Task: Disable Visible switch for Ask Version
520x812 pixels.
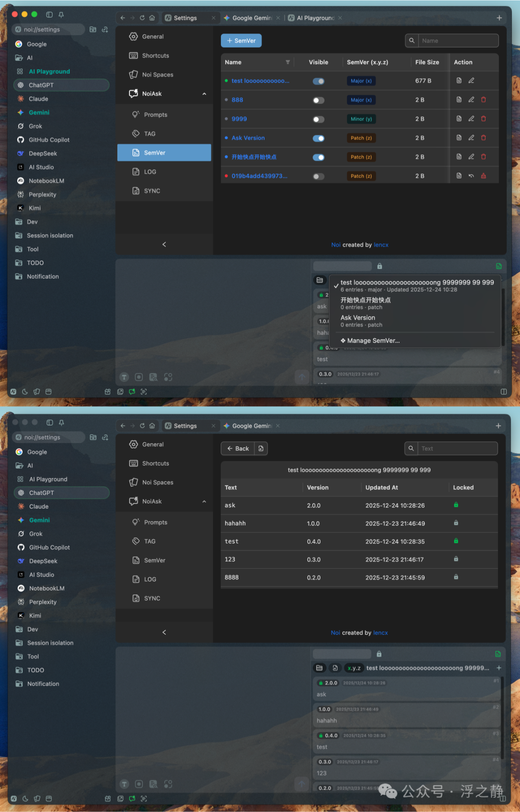Action: (319, 138)
